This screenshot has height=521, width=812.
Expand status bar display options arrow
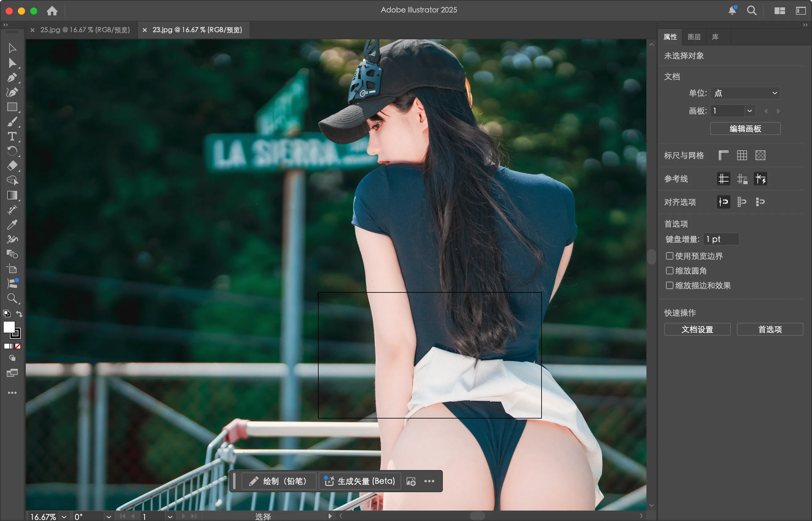330,516
